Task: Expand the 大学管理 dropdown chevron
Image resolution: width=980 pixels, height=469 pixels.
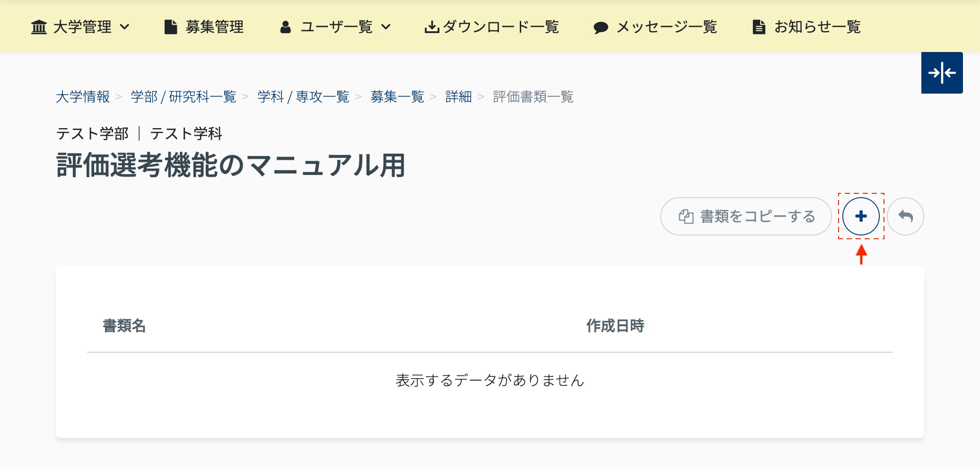Action: 125,27
